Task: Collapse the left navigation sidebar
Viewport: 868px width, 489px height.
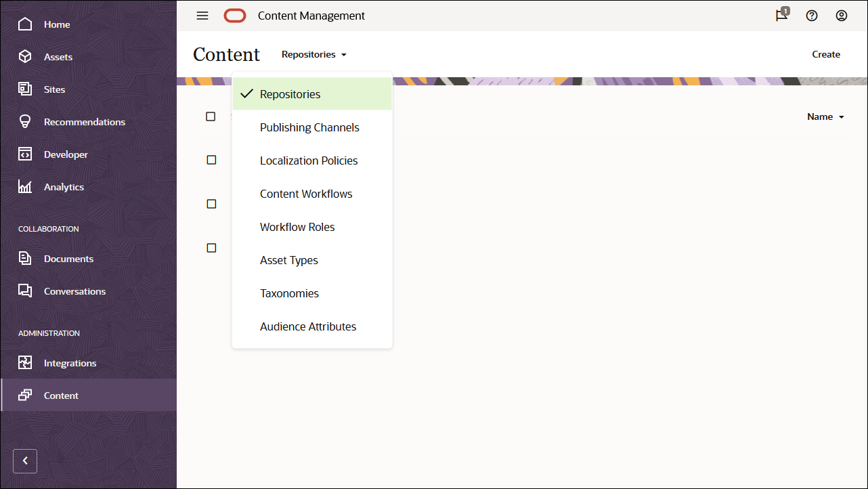Action: [x=24, y=461]
